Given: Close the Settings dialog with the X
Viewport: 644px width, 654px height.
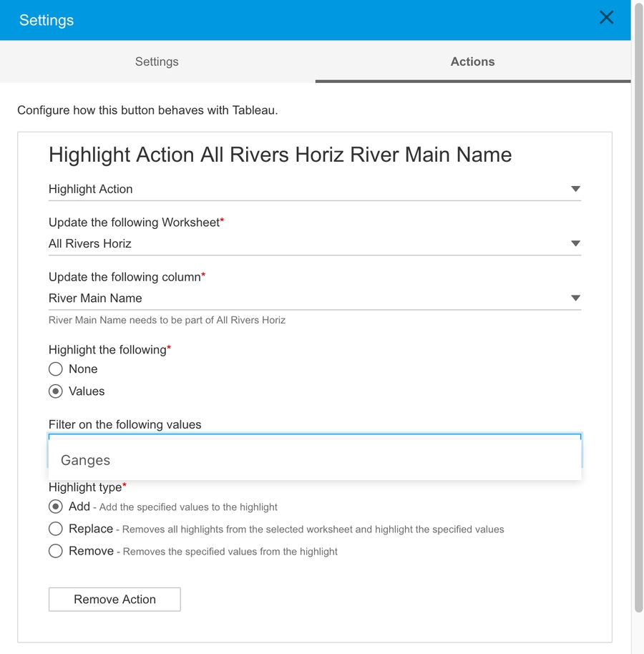Looking at the screenshot, I should click(x=606, y=18).
